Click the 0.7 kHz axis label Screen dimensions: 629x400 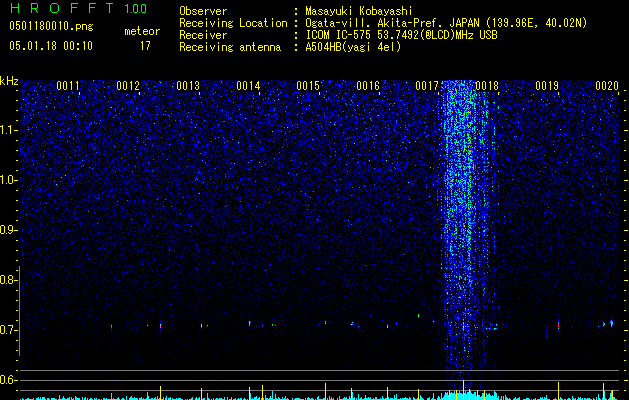8,330
